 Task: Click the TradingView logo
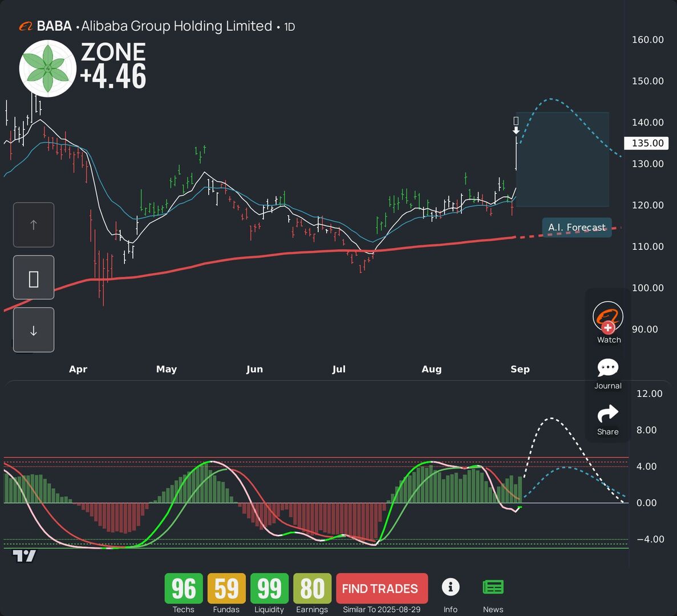click(x=24, y=556)
